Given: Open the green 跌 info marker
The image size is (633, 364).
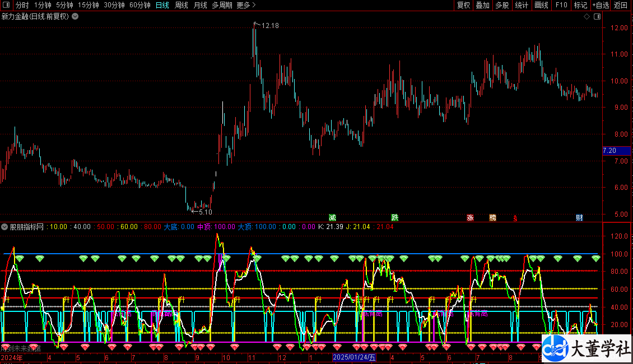Looking at the screenshot, I should (395, 218).
